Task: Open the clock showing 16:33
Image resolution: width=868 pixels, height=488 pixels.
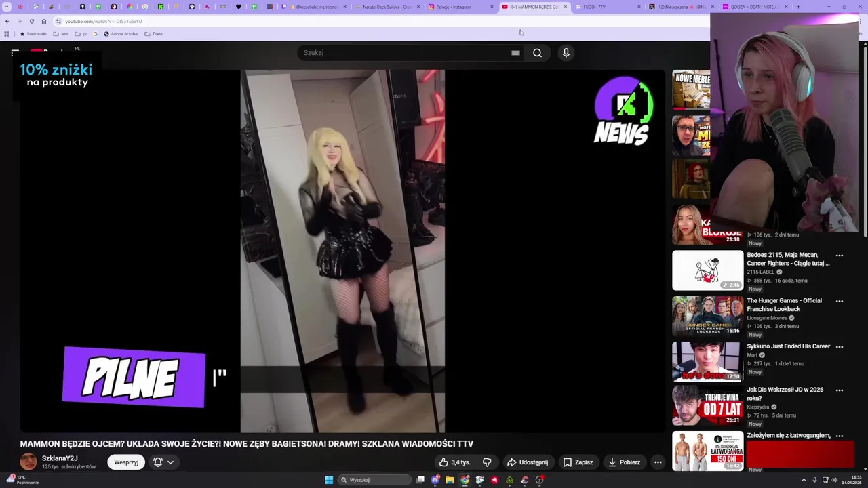Action: coord(852,480)
